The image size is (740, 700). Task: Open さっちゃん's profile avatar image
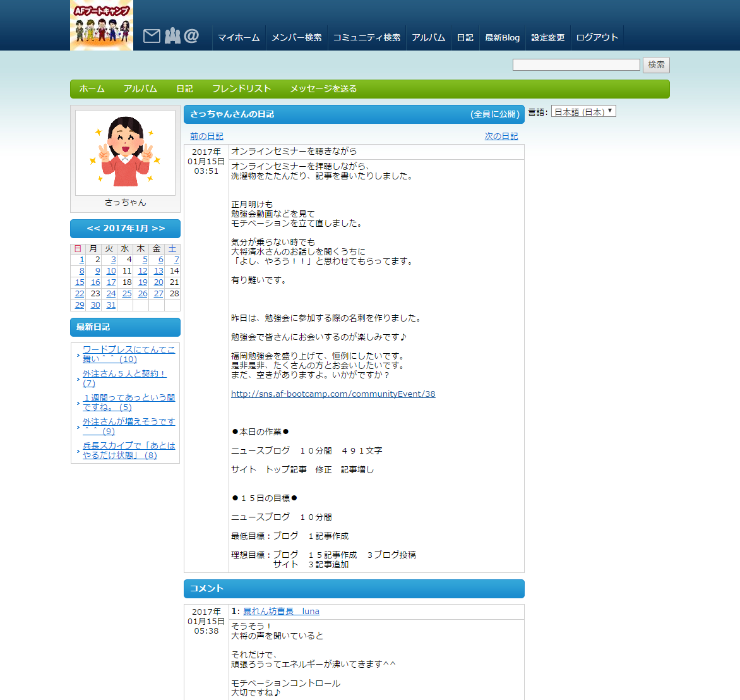tap(125, 152)
